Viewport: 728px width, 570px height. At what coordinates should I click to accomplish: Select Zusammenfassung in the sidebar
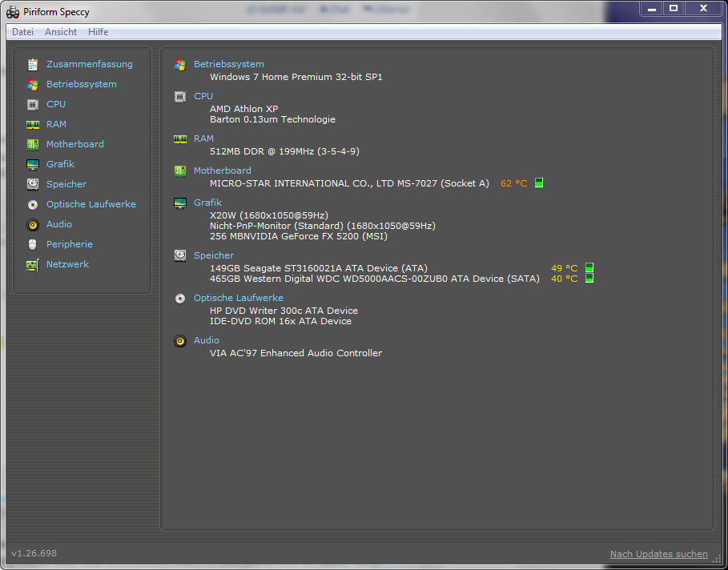click(89, 64)
